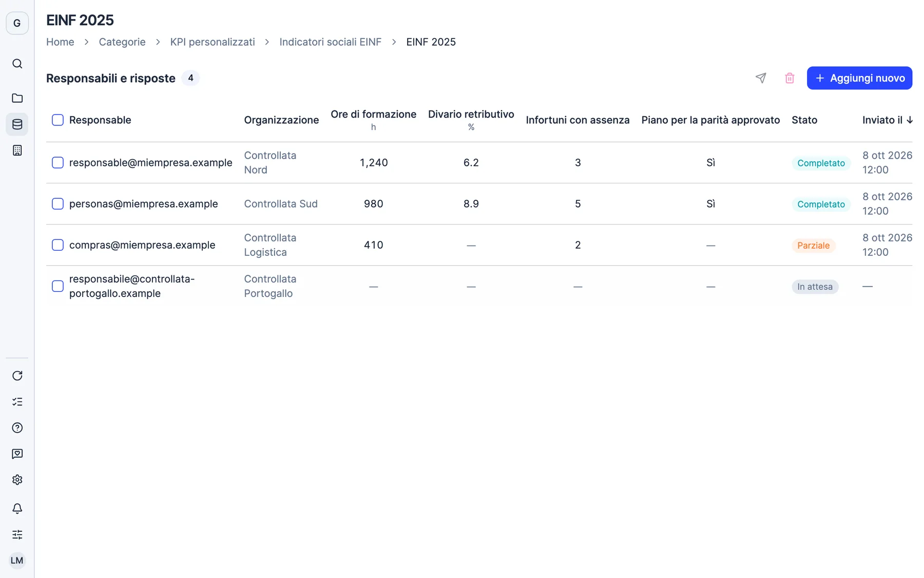Open the search icon in sidebar
Viewport: 924px width, 578px height.
pyautogui.click(x=17, y=64)
